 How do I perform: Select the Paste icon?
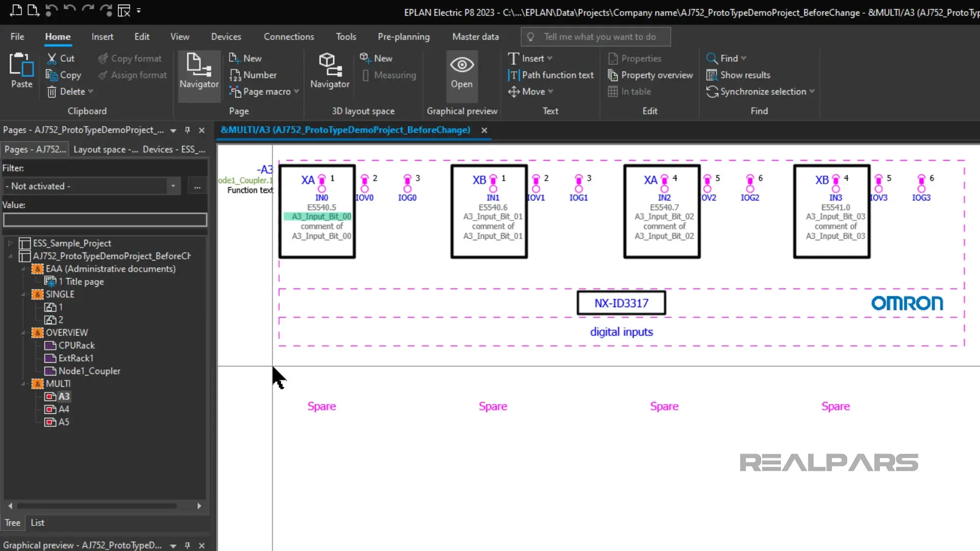click(21, 71)
